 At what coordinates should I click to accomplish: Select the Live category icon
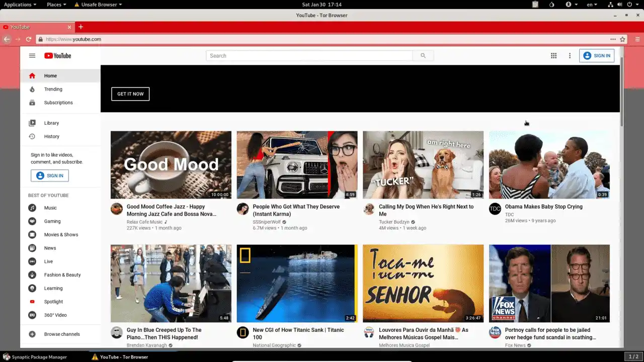[32, 261]
